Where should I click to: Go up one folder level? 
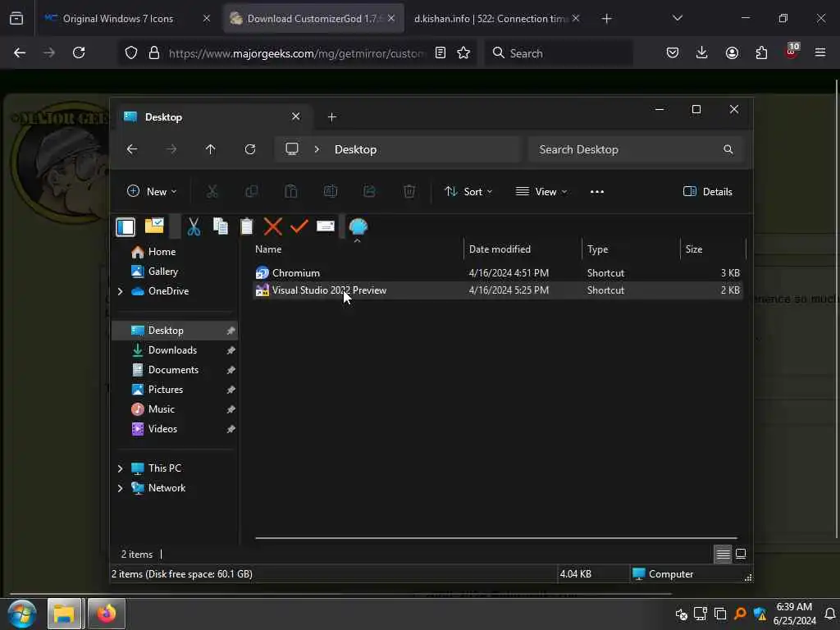coord(211,149)
